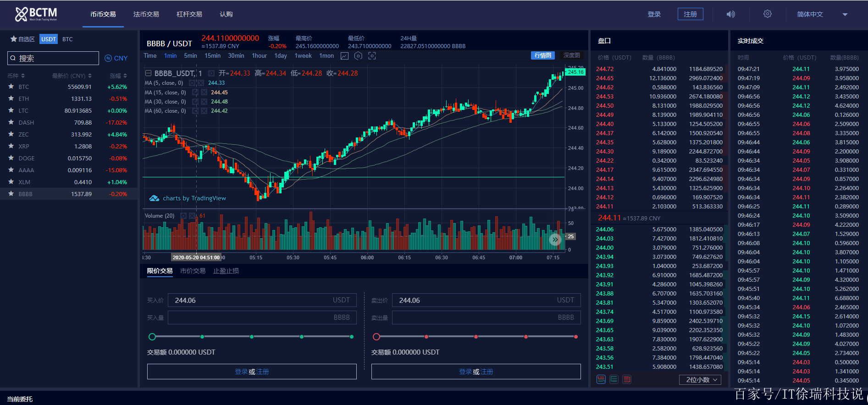Click 登录 或 注册 under sell form
The width and height of the screenshot is (868, 405).
coord(476,372)
